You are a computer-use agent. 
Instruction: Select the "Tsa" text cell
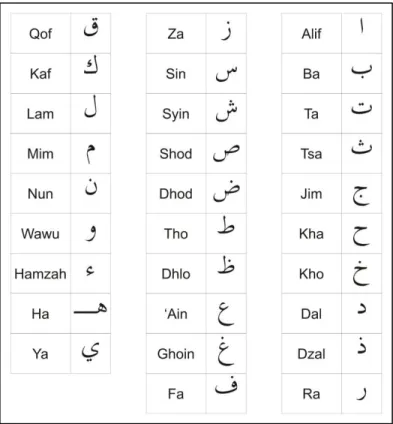click(x=311, y=153)
